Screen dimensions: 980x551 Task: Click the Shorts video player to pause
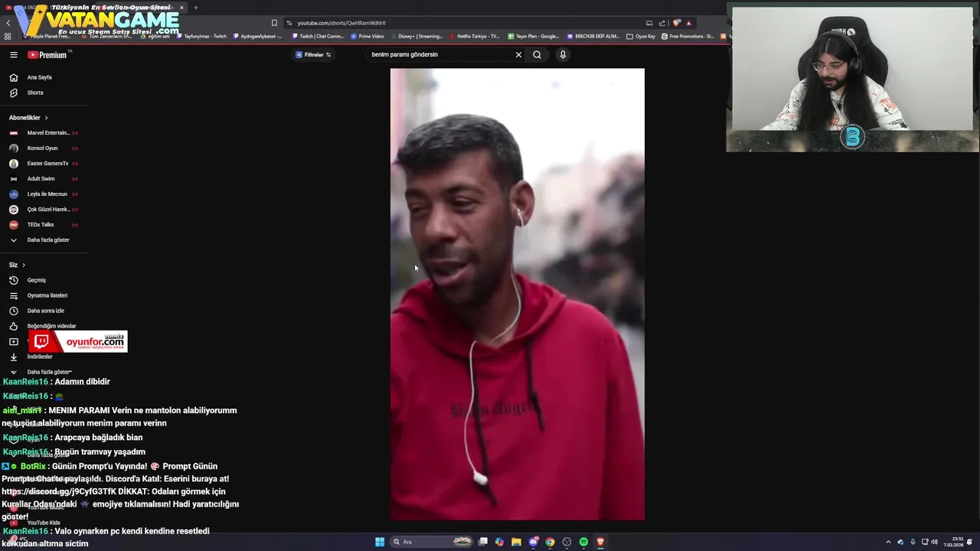pyautogui.click(x=518, y=295)
